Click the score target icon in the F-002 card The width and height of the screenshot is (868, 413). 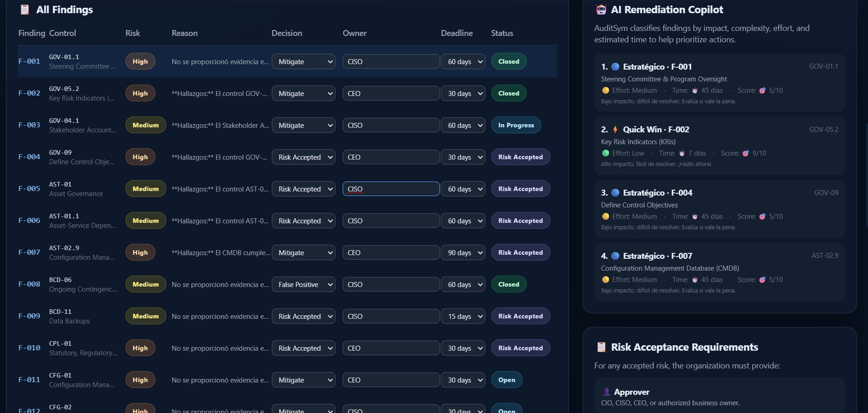746,153
